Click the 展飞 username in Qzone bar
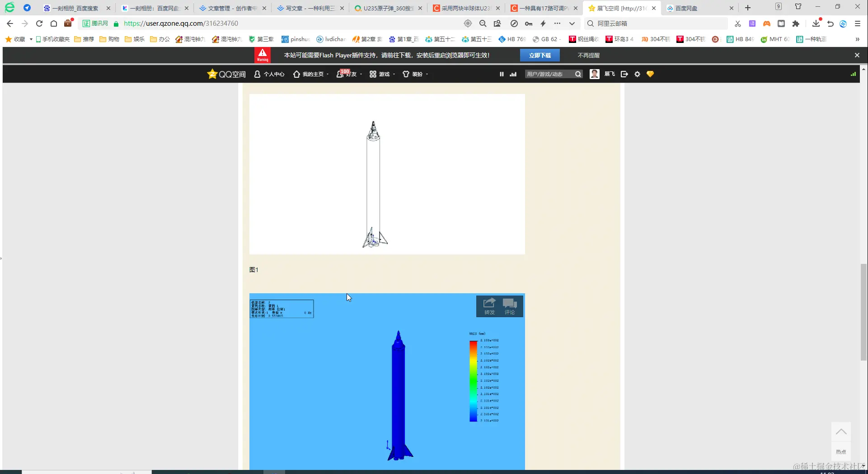 click(x=610, y=74)
